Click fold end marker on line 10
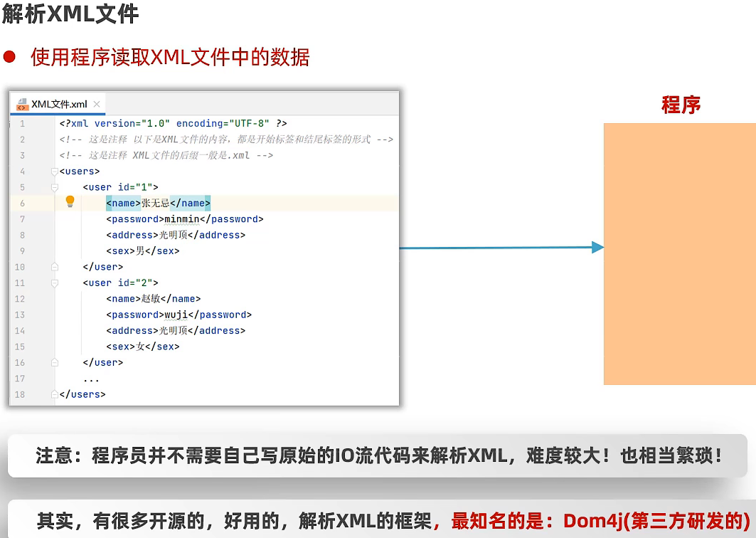This screenshot has width=756, height=538. coord(55,267)
